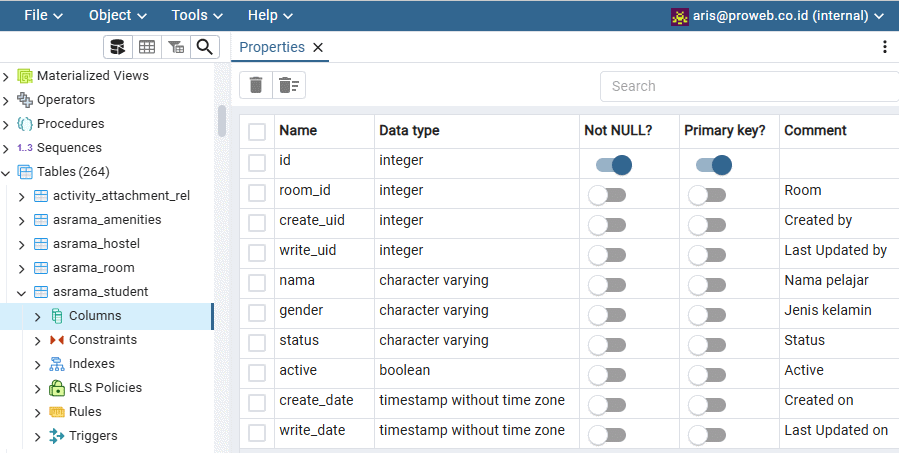Open the Filtered Rows icon
The width and height of the screenshot is (899, 453).
176,47
